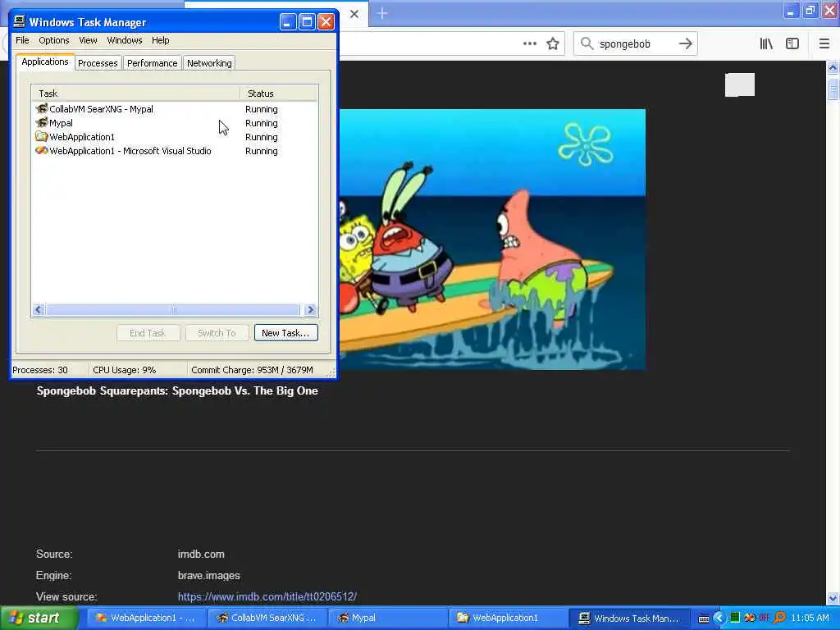Sort tasks by the Status column header
Viewport: 840px width, 630px height.
click(x=279, y=94)
